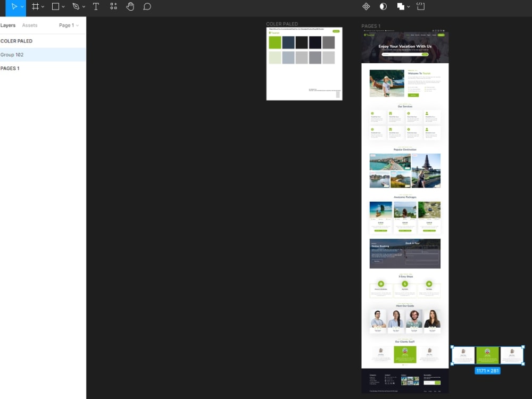Open the Boolean operations dropdown chevron
The image size is (532, 399).
coord(409,7)
